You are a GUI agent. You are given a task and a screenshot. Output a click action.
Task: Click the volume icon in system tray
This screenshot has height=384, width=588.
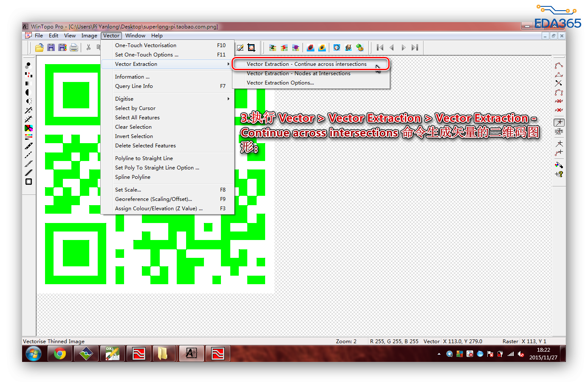(x=521, y=354)
